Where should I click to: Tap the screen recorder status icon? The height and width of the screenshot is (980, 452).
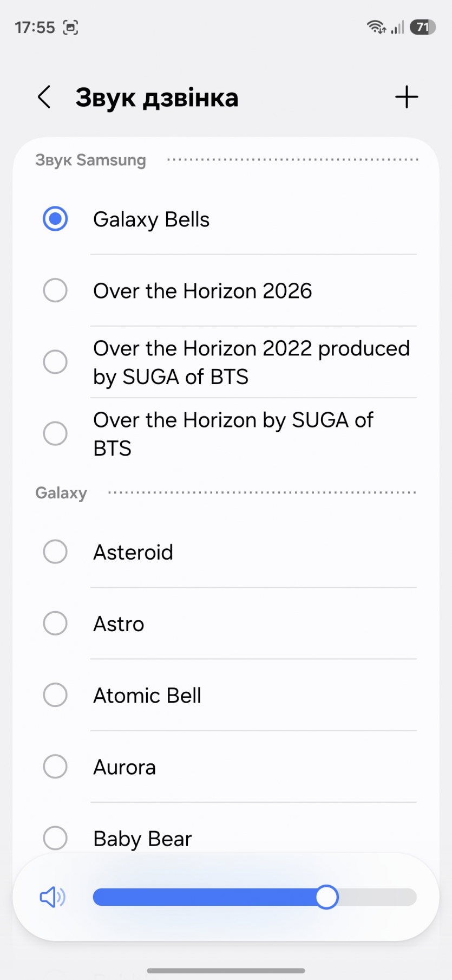pyautogui.click(x=71, y=27)
